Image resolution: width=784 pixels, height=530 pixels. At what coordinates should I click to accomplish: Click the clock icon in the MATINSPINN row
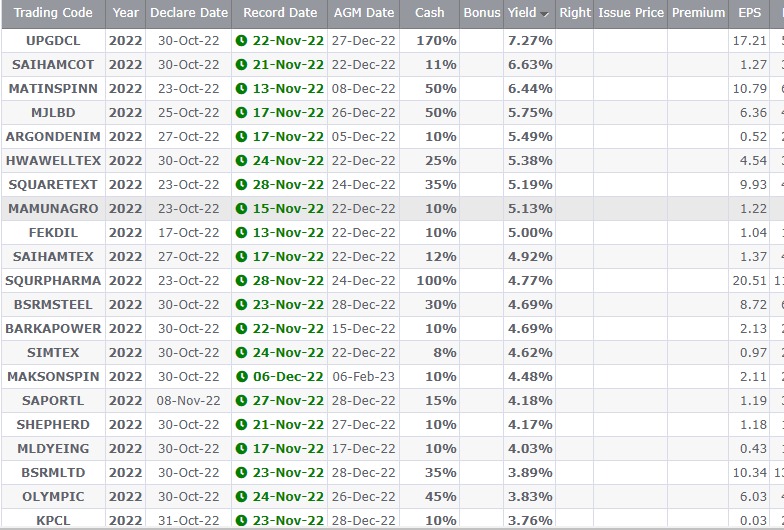[241, 89]
